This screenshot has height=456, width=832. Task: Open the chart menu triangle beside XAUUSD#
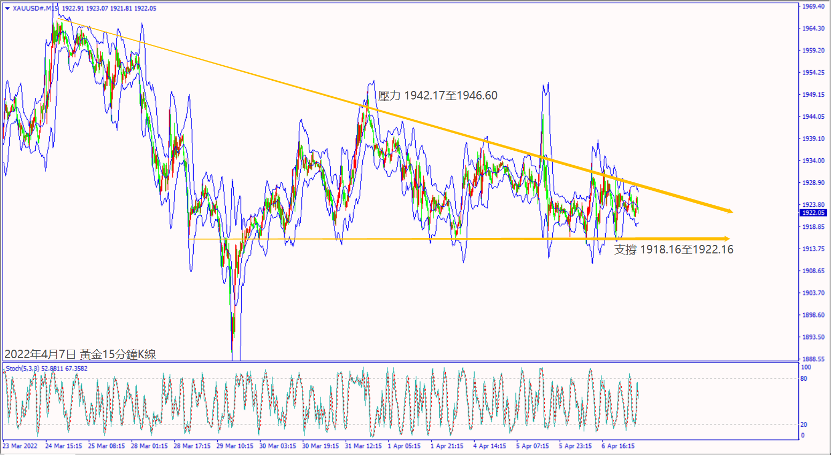tap(6, 7)
